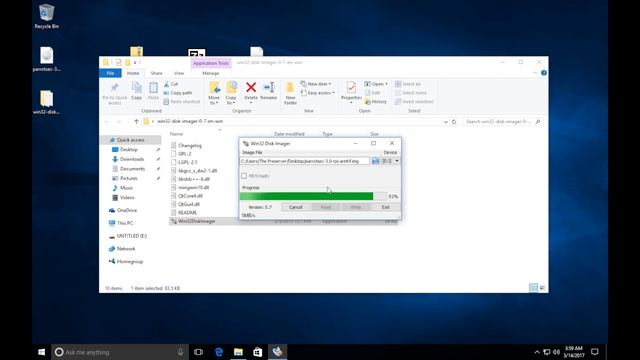Click Cut in the Clipboard group
This screenshot has width=640, height=360.
click(171, 84)
